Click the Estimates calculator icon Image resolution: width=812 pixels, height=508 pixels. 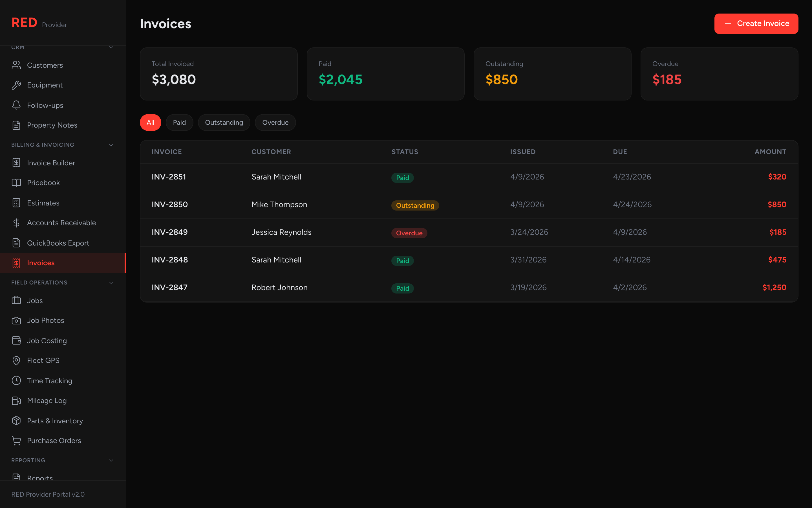(x=16, y=203)
